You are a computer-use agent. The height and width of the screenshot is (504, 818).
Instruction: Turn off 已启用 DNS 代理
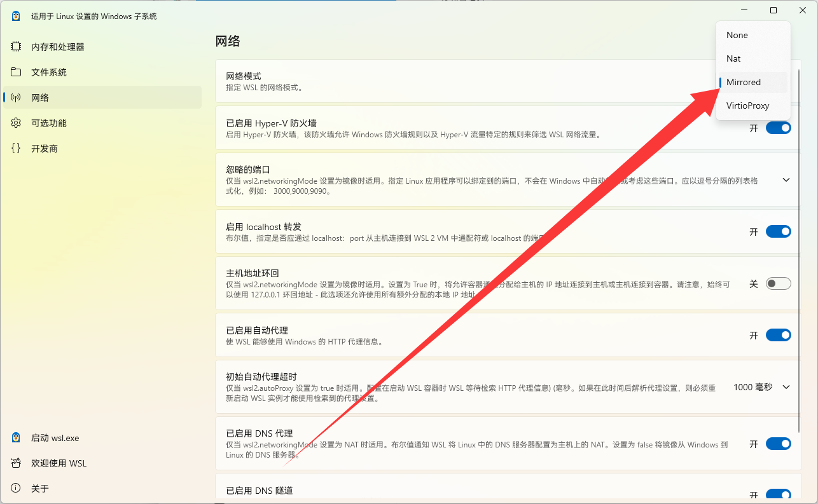click(778, 444)
